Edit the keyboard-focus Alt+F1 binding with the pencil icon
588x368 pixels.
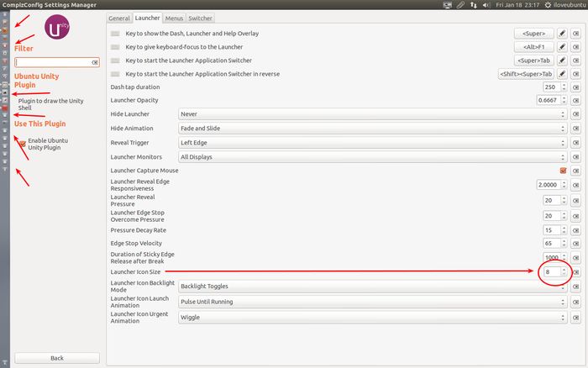point(562,47)
